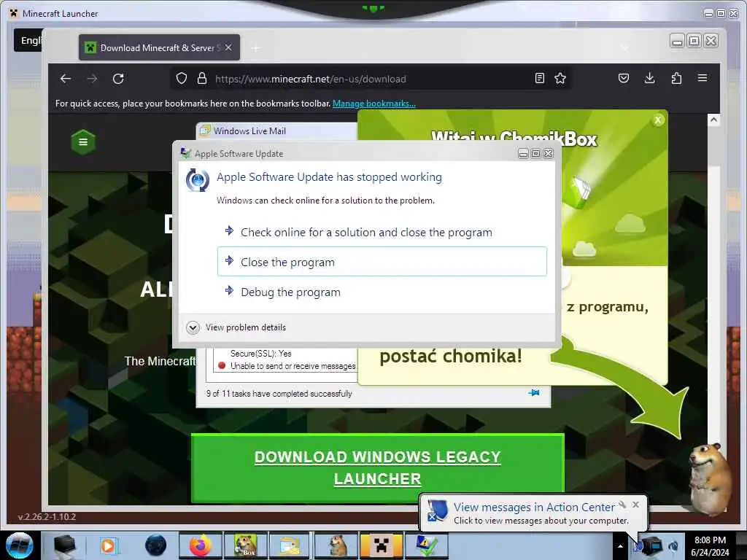Click Download Windows Legacy Launcher
The width and height of the screenshot is (747, 560).
pyautogui.click(x=378, y=468)
